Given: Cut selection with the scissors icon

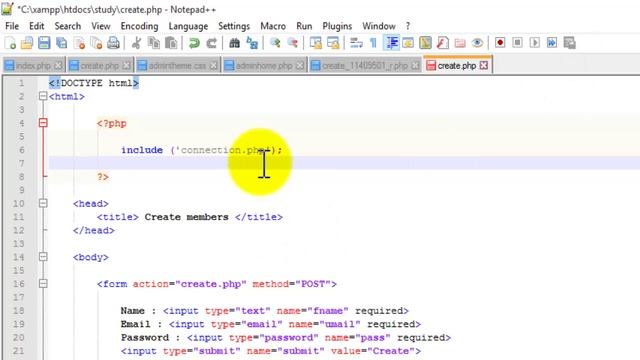Looking at the screenshot, I should [x=136, y=43].
